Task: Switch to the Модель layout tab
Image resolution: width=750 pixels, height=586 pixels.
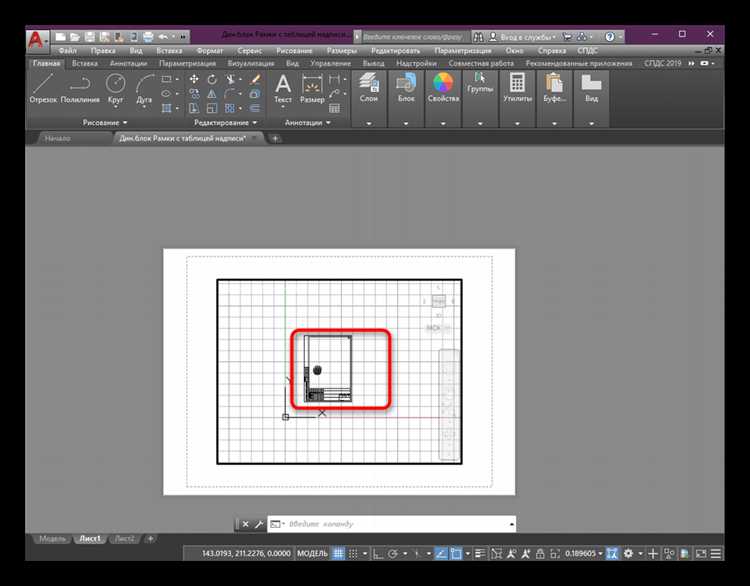Action: click(x=51, y=538)
